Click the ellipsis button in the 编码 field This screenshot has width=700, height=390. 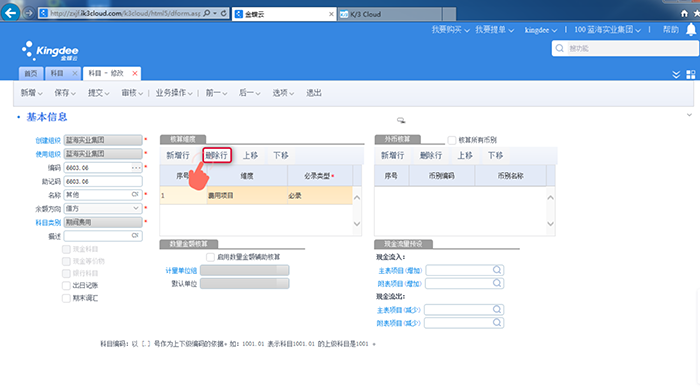136,168
